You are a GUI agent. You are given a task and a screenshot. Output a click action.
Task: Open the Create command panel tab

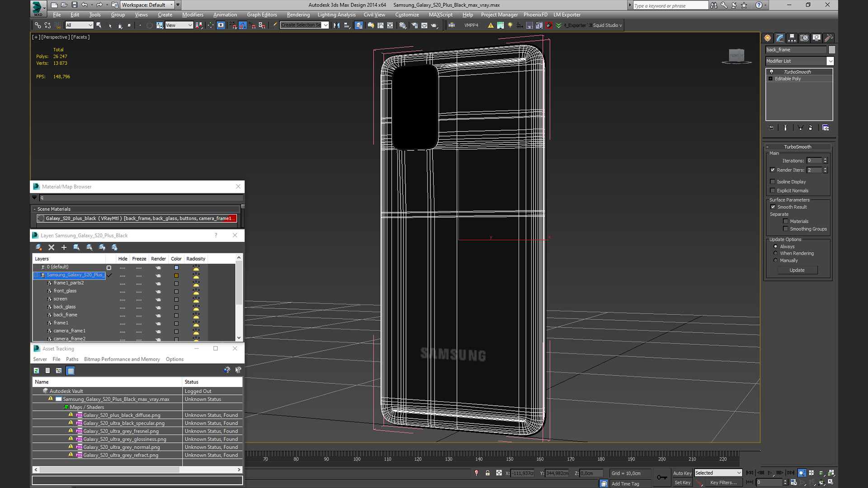768,38
